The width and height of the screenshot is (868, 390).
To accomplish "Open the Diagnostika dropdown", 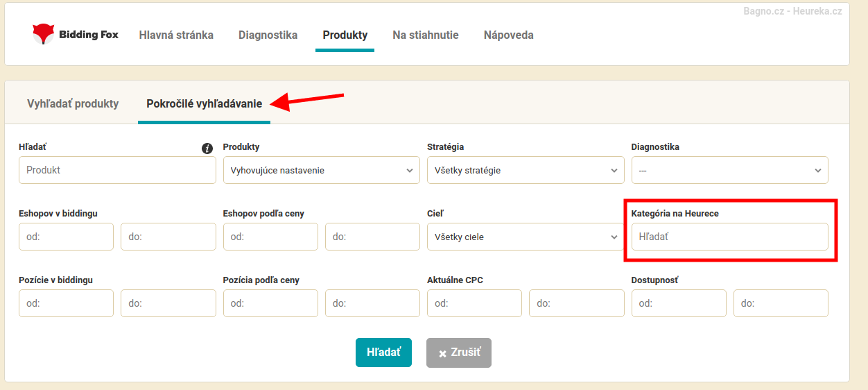I will [730, 170].
